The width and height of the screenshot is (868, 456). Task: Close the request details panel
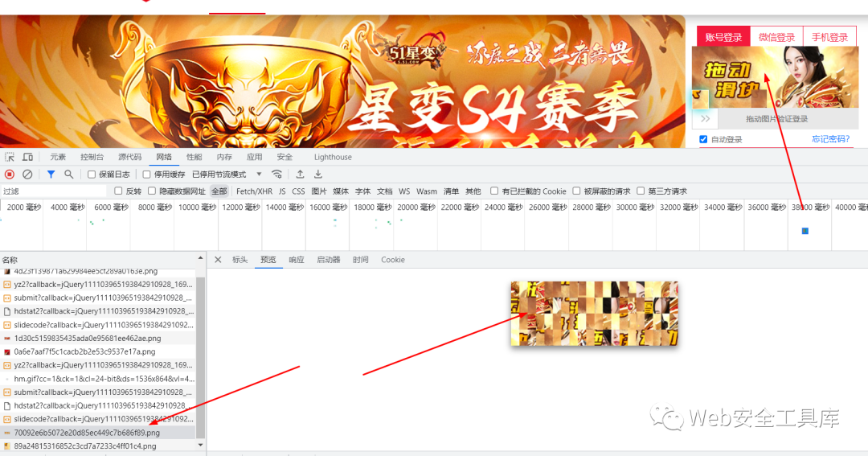pos(218,259)
